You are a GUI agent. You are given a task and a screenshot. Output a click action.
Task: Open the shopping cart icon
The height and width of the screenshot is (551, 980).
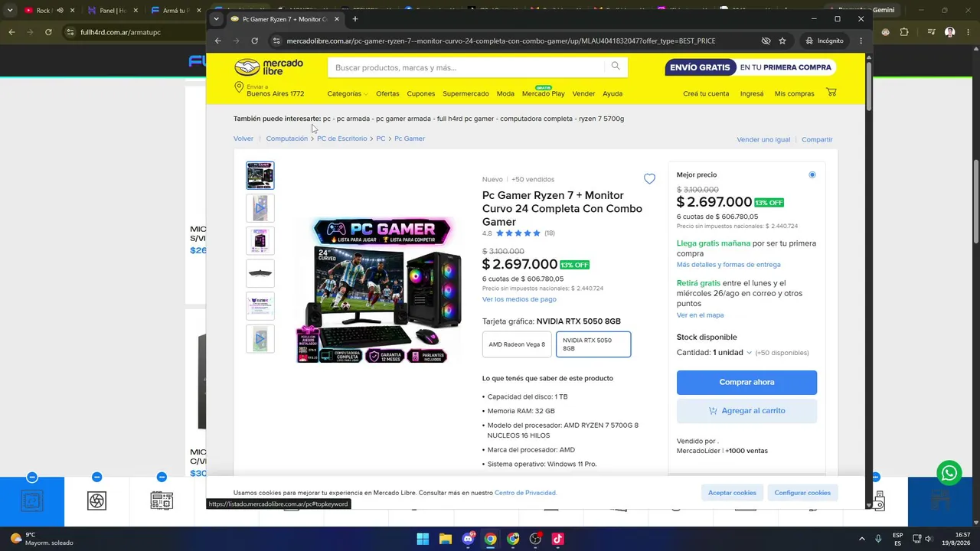pyautogui.click(x=831, y=93)
